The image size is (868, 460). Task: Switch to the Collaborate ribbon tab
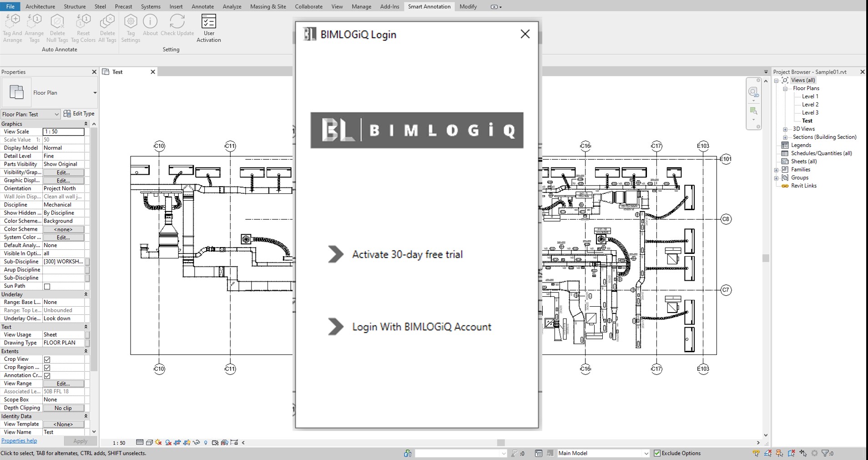308,6
